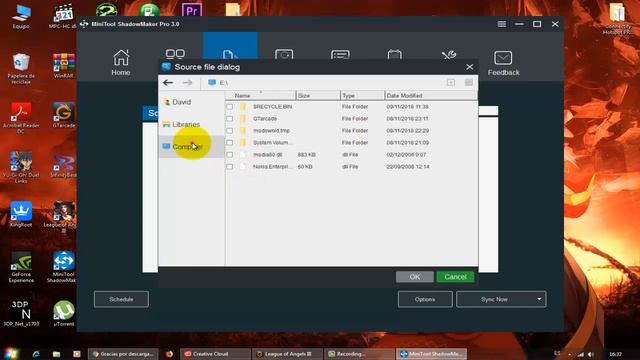Open the Windows Start menu
Image resolution: width=640 pixels, height=360 pixels.
tap(11, 353)
